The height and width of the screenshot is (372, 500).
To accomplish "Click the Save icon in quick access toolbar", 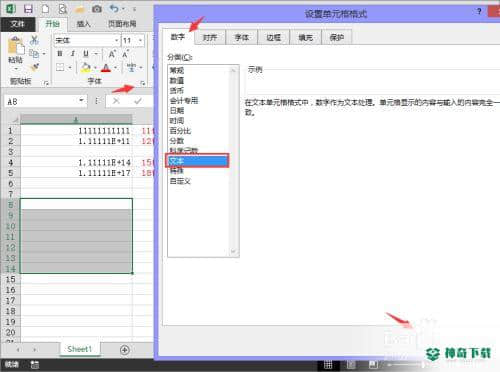I will click(x=28, y=9).
